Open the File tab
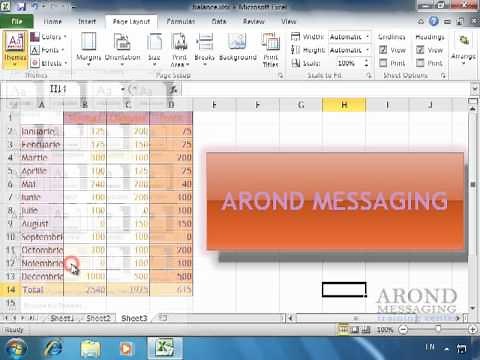480x360 pixels. coord(17,21)
